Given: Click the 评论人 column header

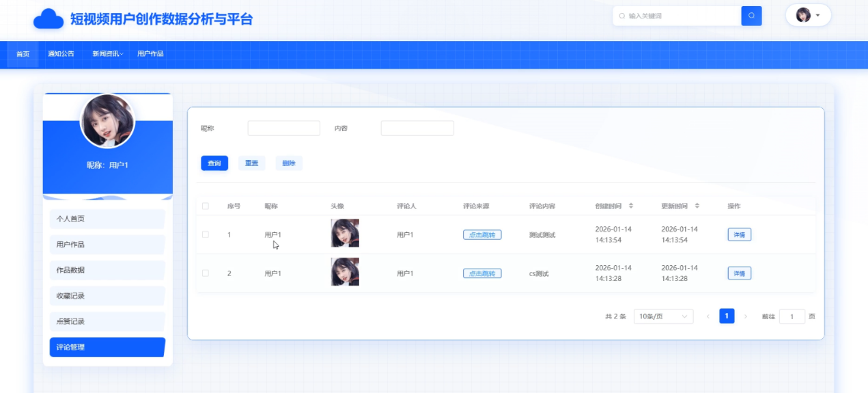Looking at the screenshot, I should (x=406, y=206).
